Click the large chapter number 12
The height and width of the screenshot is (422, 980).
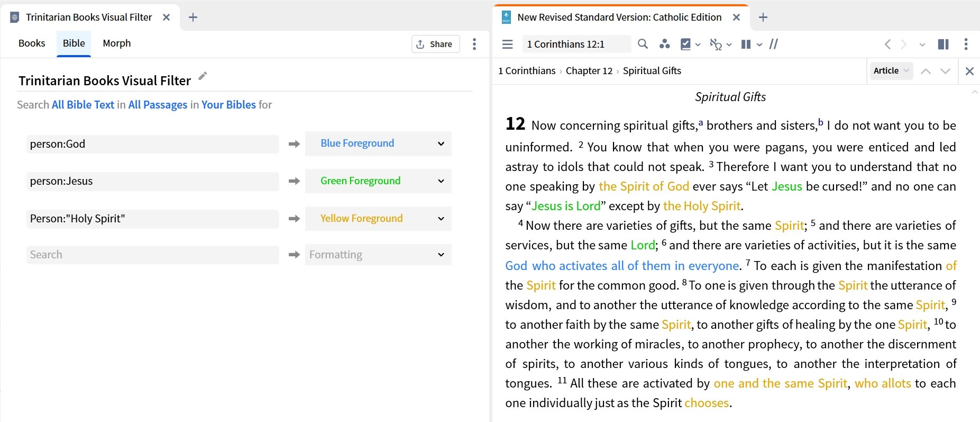click(515, 123)
